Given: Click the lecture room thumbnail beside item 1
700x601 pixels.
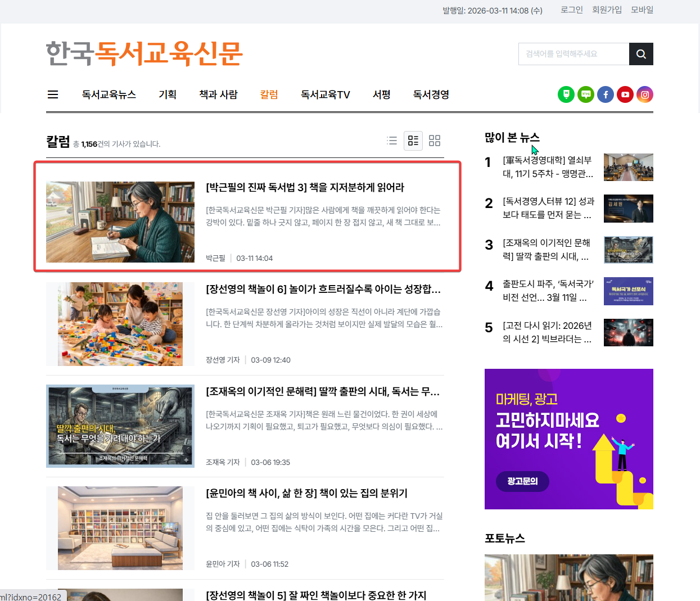Looking at the screenshot, I should (x=629, y=167).
